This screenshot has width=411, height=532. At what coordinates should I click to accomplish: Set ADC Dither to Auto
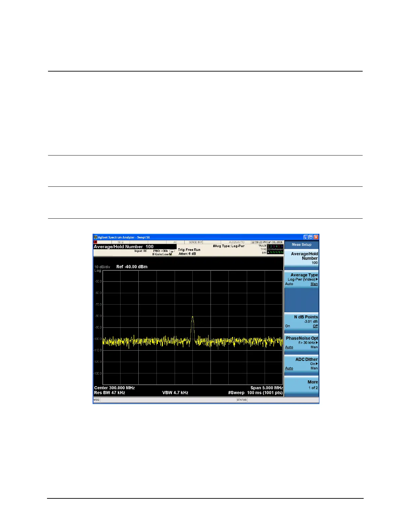pyautogui.click(x=289, y=368)
